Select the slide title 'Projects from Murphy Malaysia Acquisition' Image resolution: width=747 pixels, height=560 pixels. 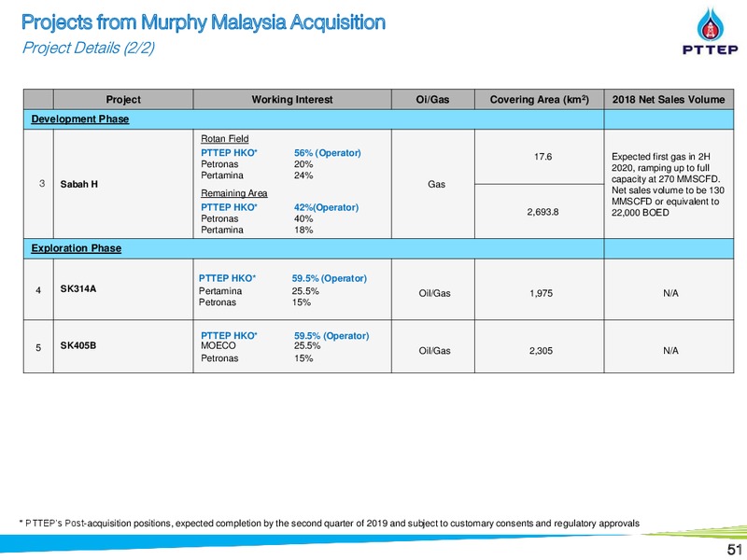tap(204, 22)
